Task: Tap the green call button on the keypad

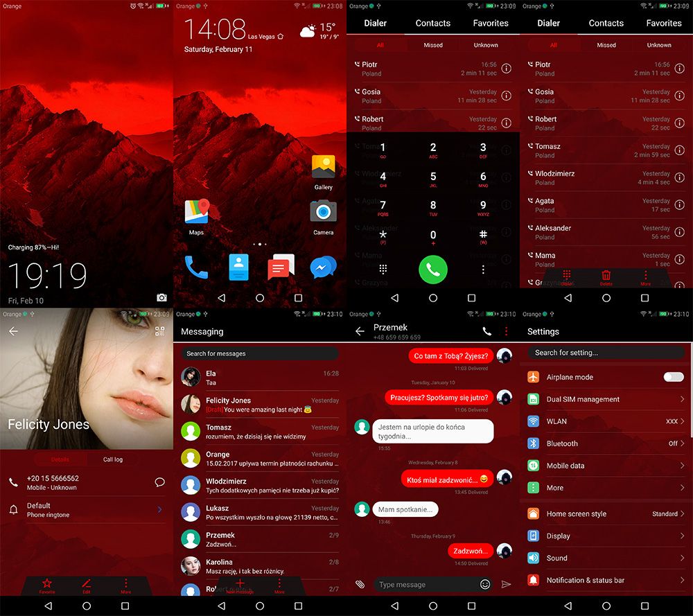Action: point(432,269)
